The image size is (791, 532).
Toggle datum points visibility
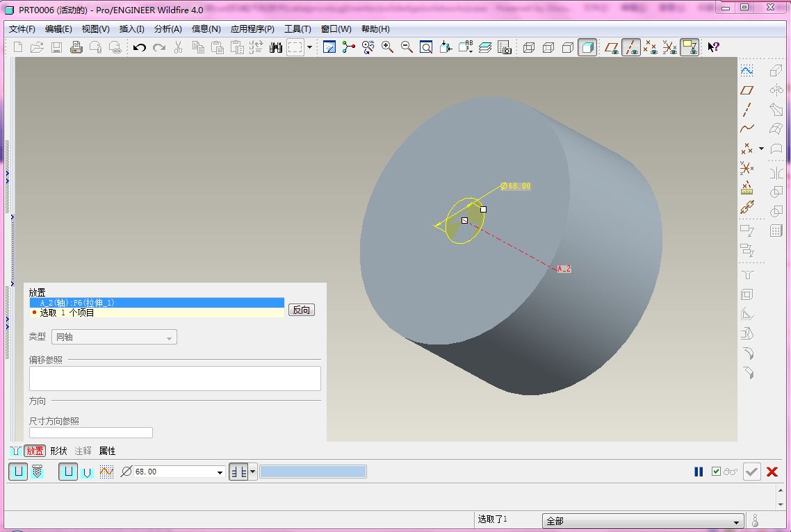[x=651, y=47]
